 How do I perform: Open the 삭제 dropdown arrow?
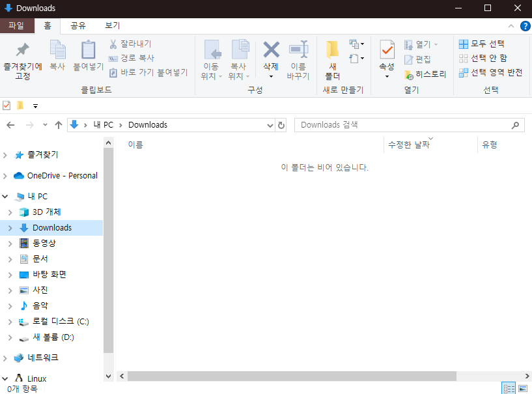click(271, 76)
